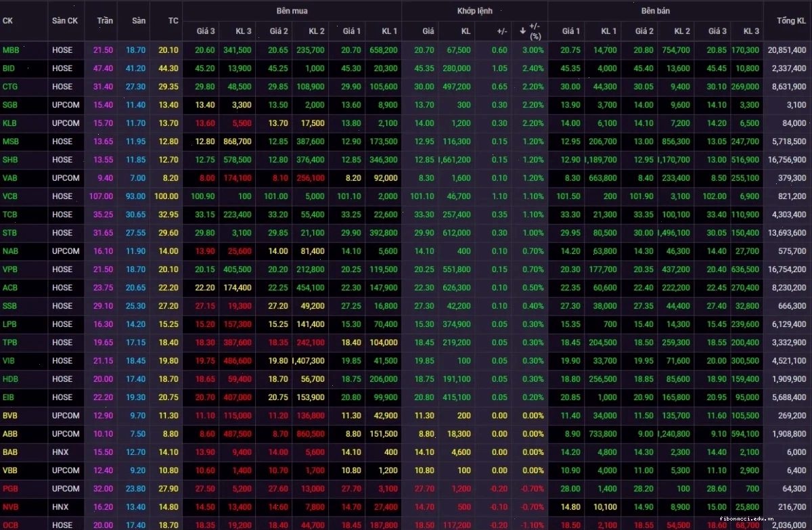The image size is (812, 530).
Task: Select the NVB stock code
Action: (x=10, y=507)
